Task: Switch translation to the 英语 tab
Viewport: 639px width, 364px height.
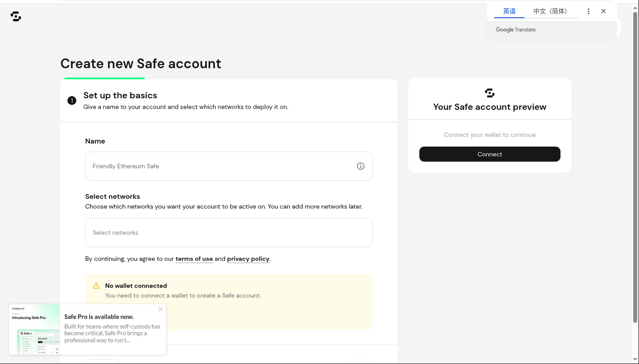Action: pyautogui.click(x=509, y=11)
